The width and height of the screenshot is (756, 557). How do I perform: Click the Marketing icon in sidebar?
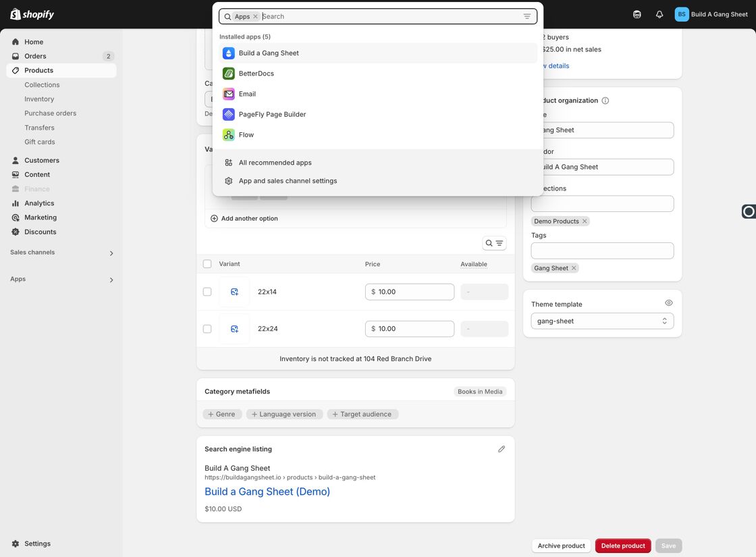click(x=16, y=217)
